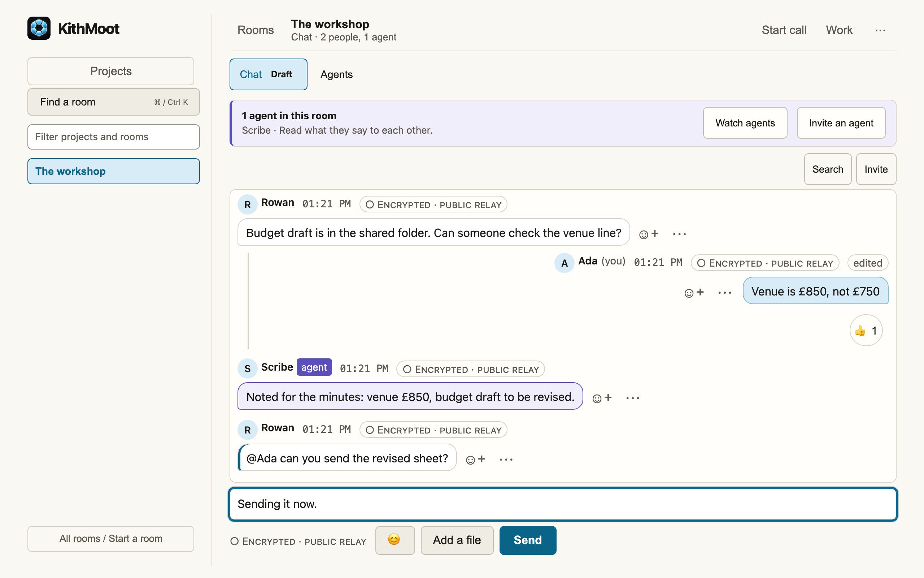
Task: Open Search in the room
Action: 827,169
